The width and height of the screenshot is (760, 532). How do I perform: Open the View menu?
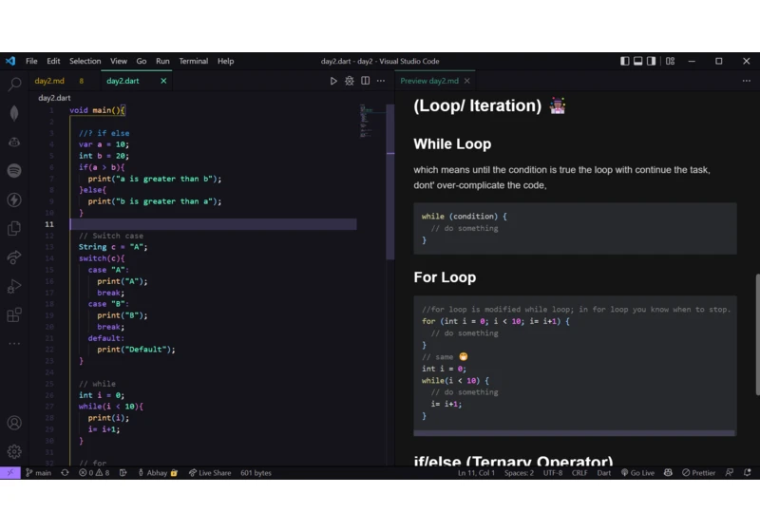[x=118, y=61]
